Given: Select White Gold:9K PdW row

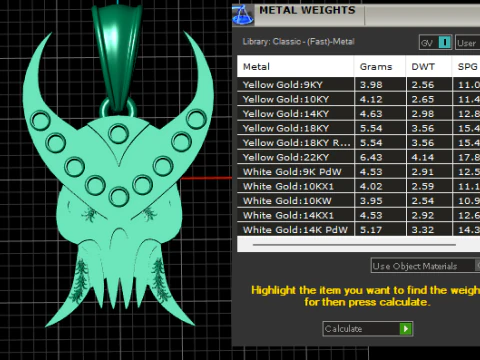Looking at the screenshot, I should (359, 172).
